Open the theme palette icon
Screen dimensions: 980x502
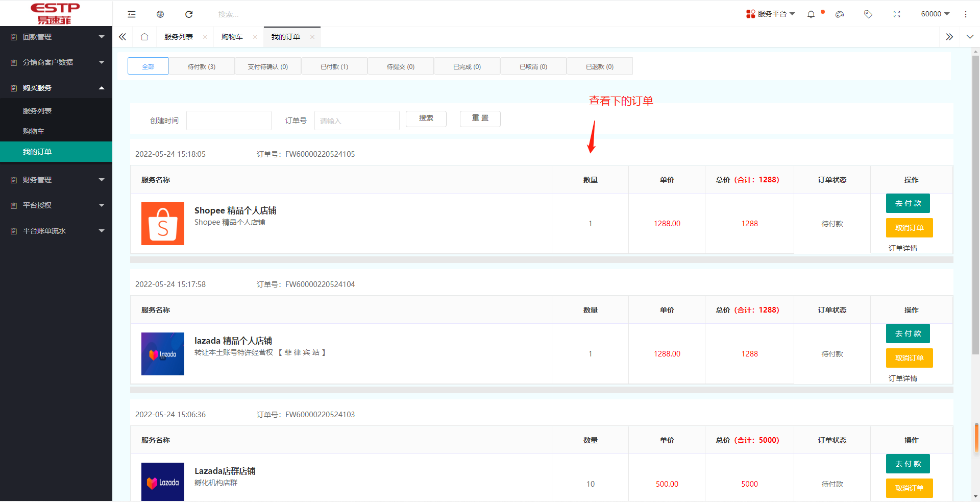coord(840,14)
